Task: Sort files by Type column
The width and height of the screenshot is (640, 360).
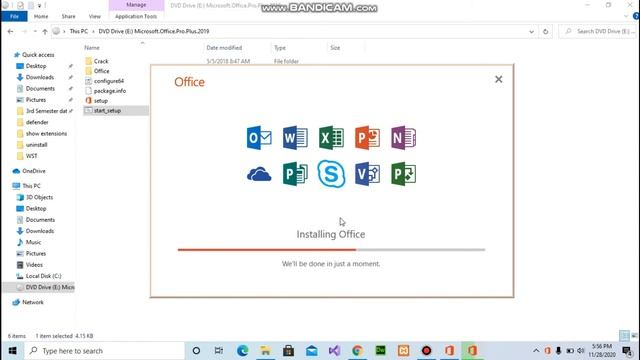Action: [280, 48]
